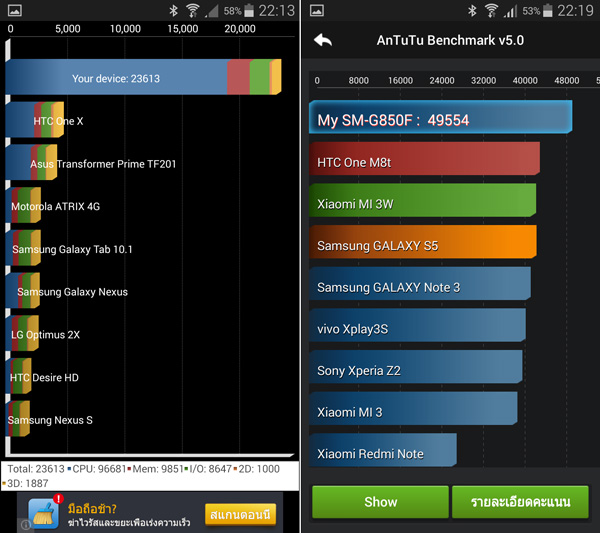
Task: Select the Samsung GALAXY Note 3 bar
Action: (420, 284)
